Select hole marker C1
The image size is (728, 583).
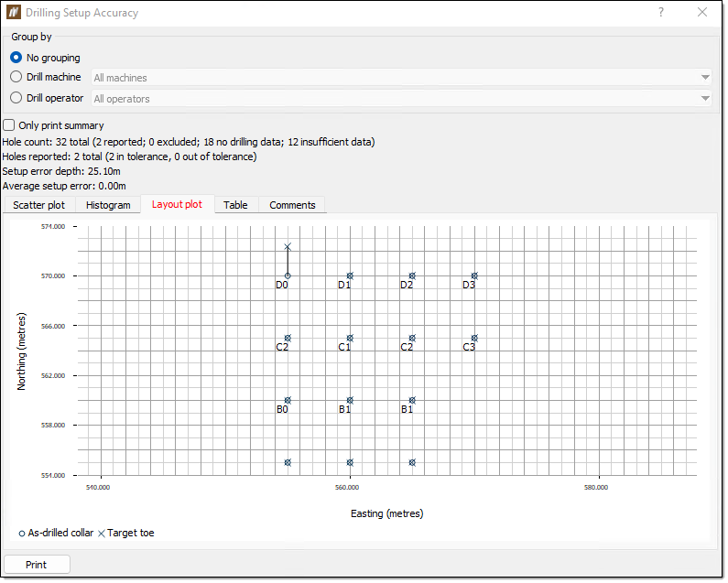point(350,339)
